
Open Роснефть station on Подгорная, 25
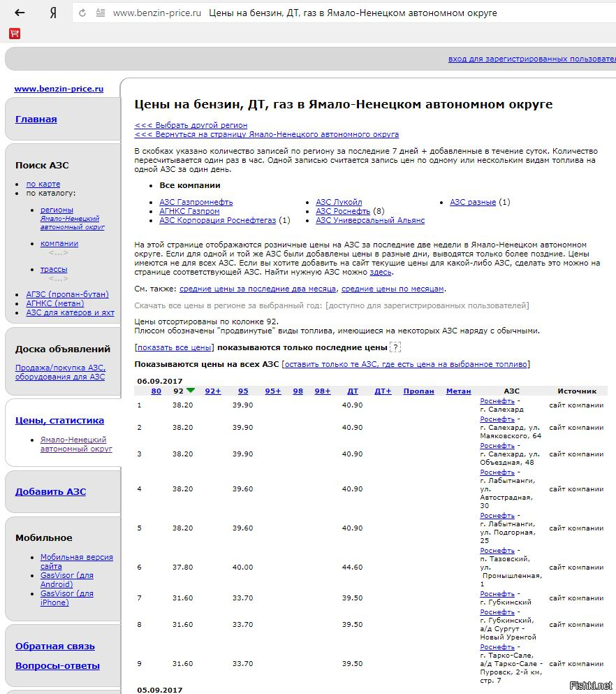[x=497, y=516]
